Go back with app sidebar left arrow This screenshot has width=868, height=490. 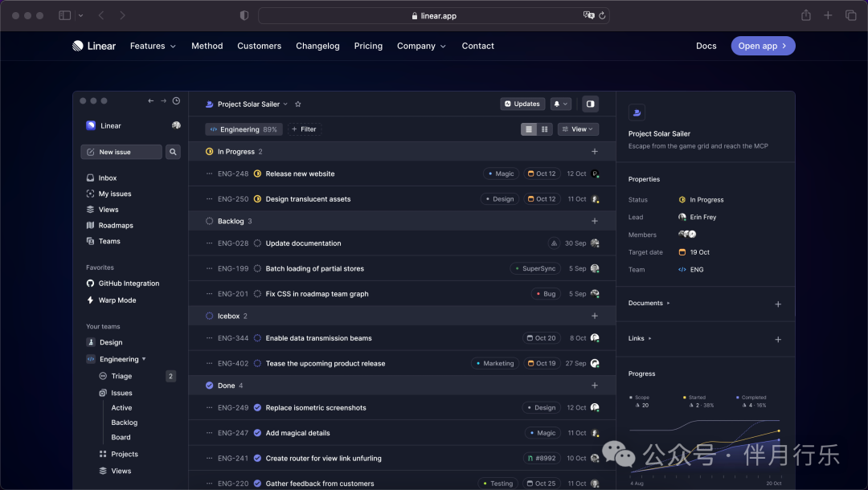click(x=150, y=100)
